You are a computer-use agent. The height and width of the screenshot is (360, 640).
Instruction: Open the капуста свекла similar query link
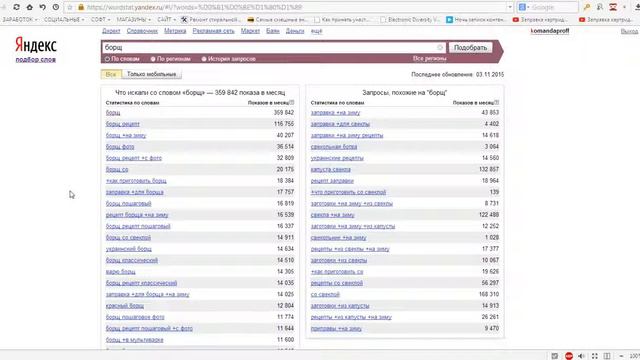click(331, 169)
